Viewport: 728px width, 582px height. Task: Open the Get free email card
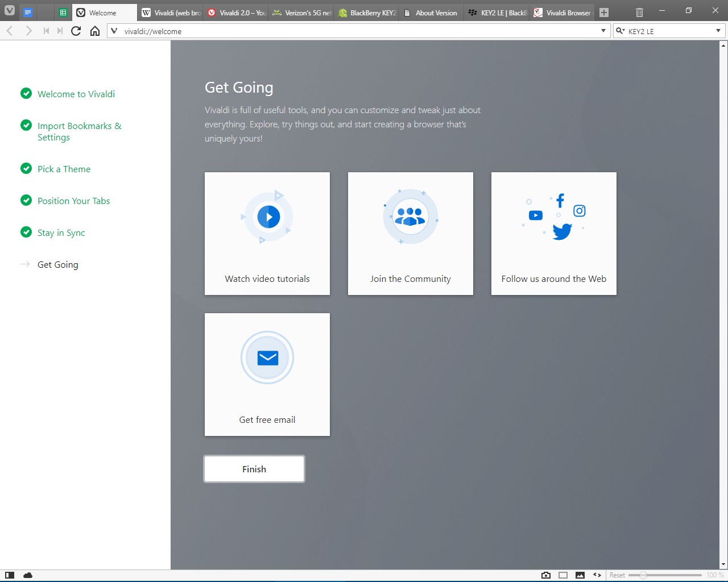click(267, 375)
